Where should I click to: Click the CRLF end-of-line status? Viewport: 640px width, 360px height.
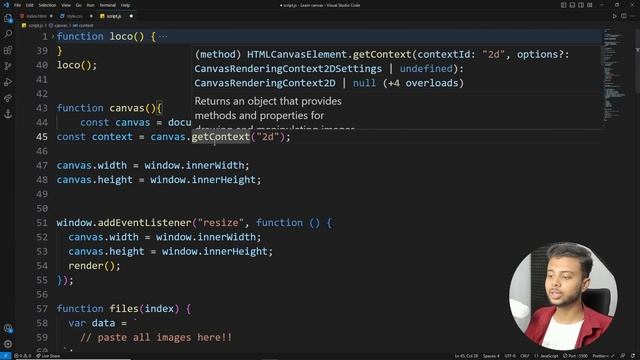coord(524,356)
